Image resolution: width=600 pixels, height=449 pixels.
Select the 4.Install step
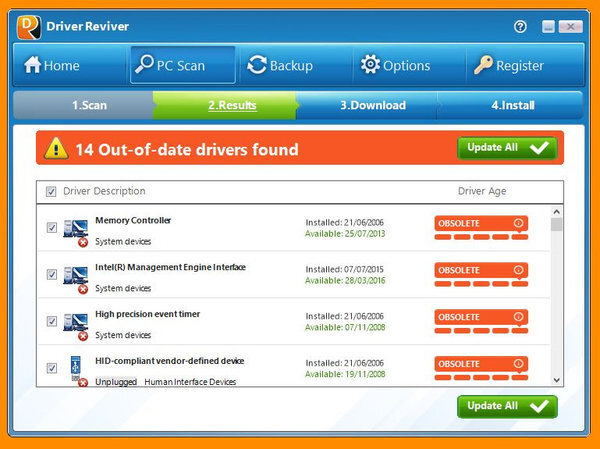point(510,105)
